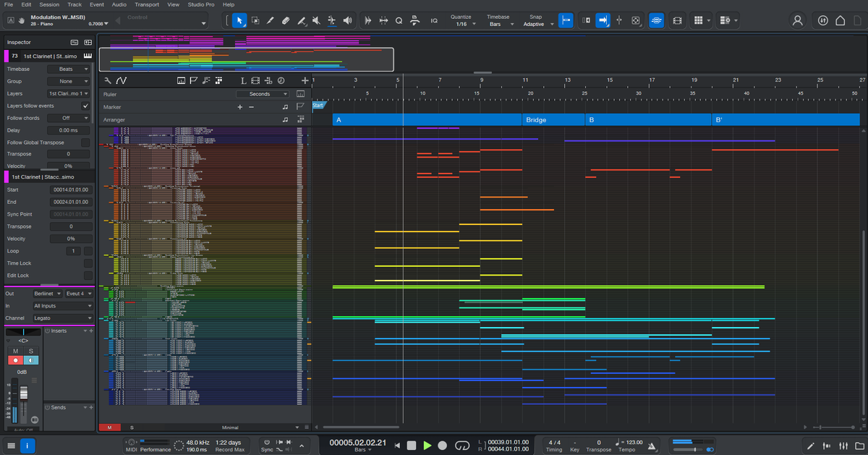
Task: Open the Event menu
Action: point(97,4)
